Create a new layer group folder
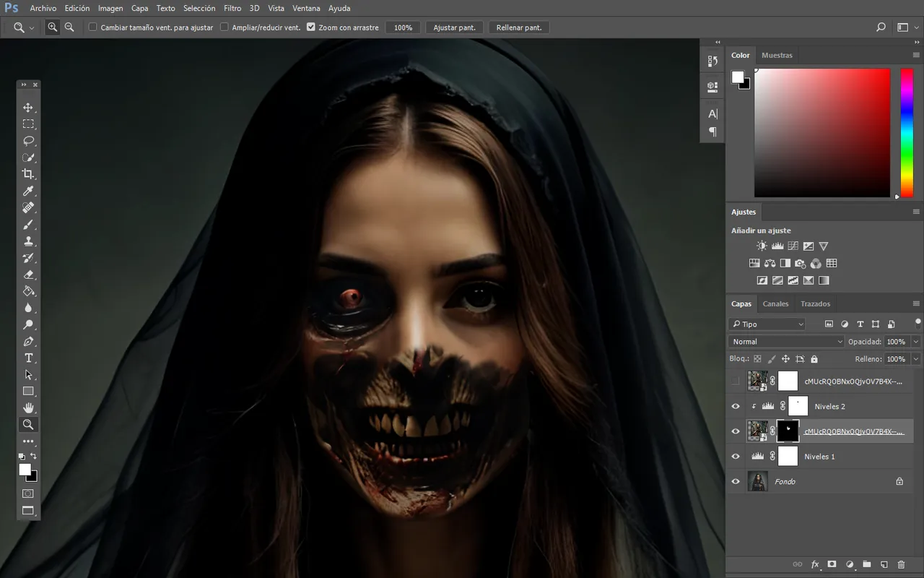This screenshot has height=578, width=924. tap(866, 564)
